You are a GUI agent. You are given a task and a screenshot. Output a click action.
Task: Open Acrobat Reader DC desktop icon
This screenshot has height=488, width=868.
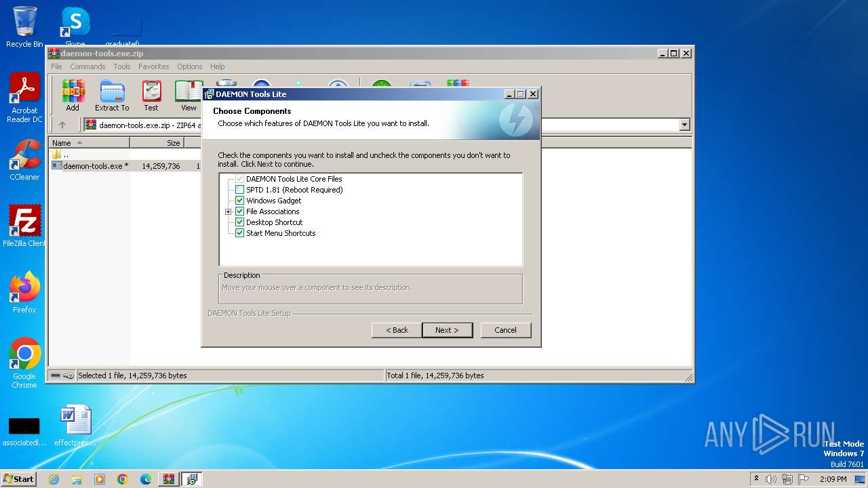click(x=24, y=98)
